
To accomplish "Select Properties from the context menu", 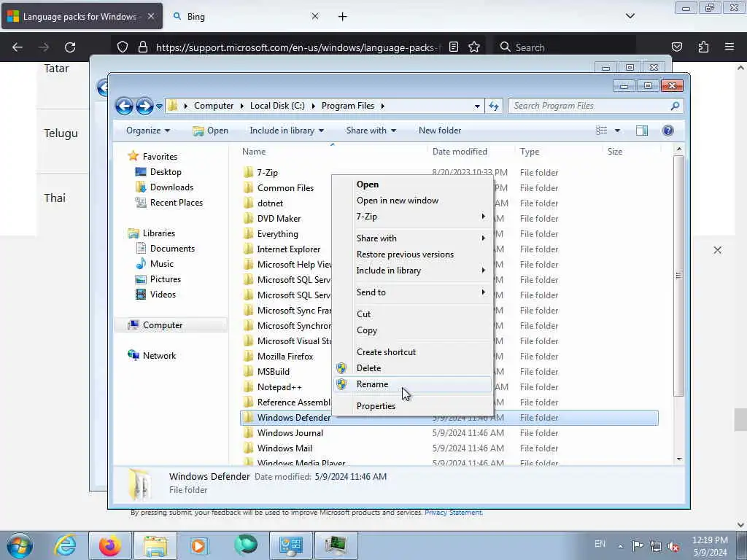I will tap(413, 406).
